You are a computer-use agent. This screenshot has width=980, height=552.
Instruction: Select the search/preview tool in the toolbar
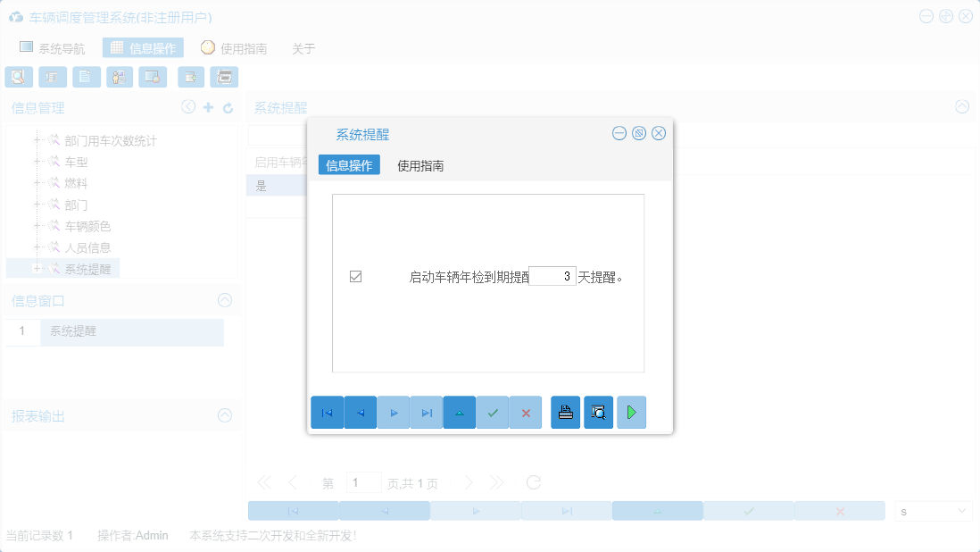(x=19, y=77)
